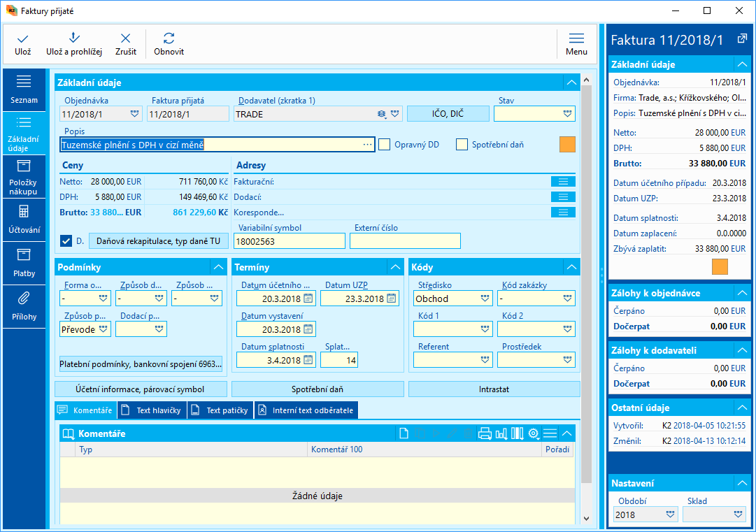The height and width of the screenshot is (532, 756).
Task: Open the Stav dropdown
Action: coord(566,114)
